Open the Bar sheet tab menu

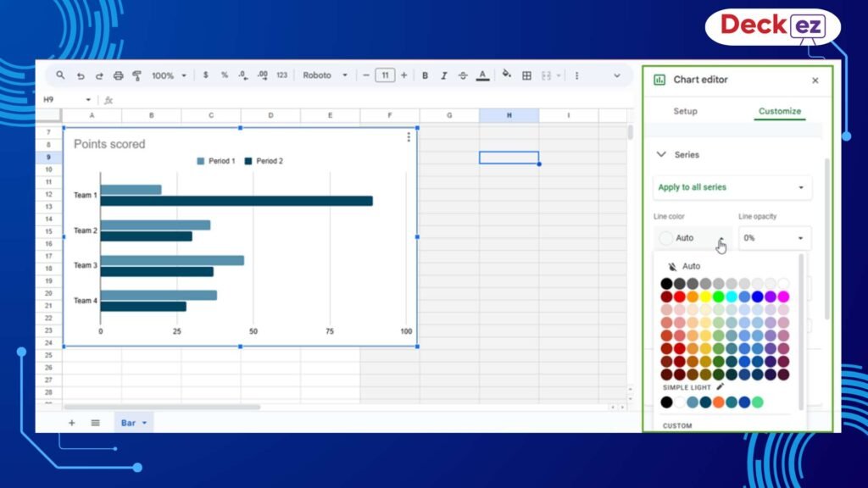(x=144, y=422)
